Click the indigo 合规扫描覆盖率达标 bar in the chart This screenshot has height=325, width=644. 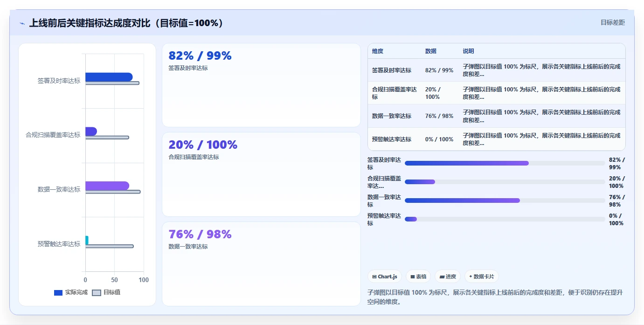[91, 131]
